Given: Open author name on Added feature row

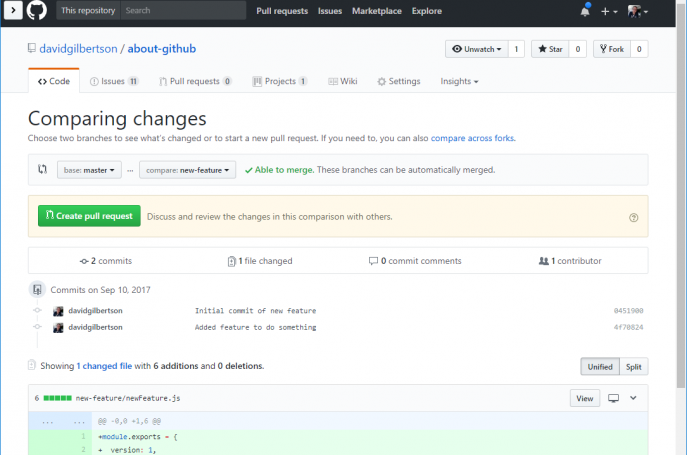Looking at the screenshot, I should (96, 327).
